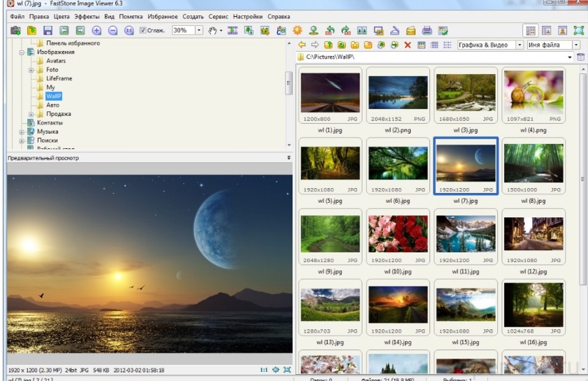Switch to browser thumbnail view layout icon
Image resolution: width=588 pixels, height=381 pixels.
pyautogui.click(x=530, y=30)
